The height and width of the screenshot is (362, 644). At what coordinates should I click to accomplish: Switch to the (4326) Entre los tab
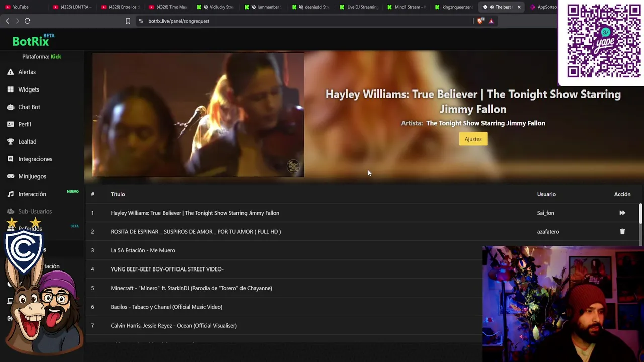point(121,7)
